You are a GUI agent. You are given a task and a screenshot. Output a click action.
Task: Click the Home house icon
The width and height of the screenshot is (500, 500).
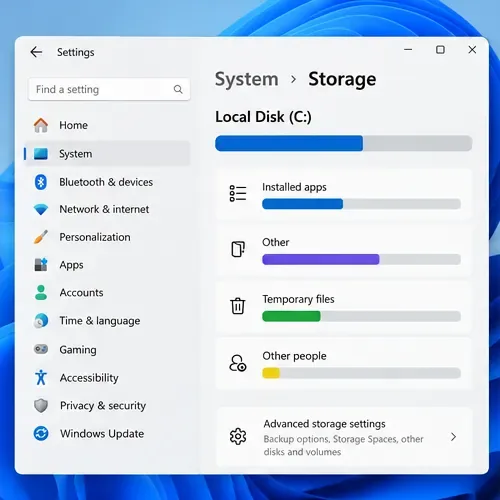(41, 125)
